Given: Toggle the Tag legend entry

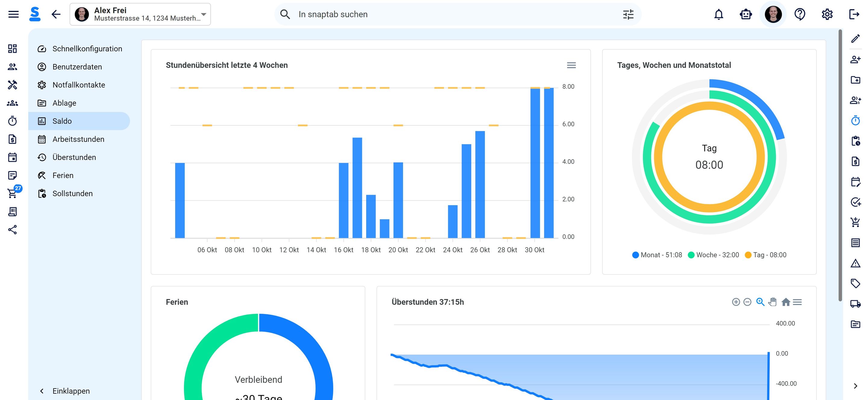Looking at the screenshot, I should click(766, 255).
